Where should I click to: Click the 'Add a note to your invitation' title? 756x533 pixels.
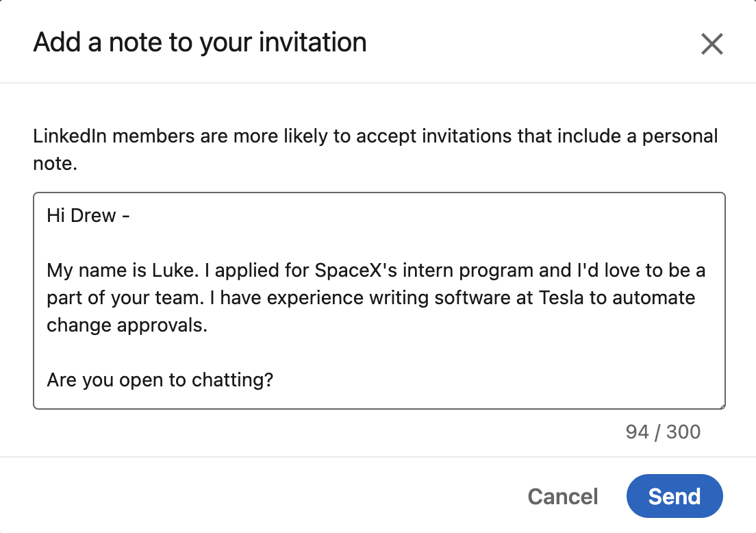[199, 42]
